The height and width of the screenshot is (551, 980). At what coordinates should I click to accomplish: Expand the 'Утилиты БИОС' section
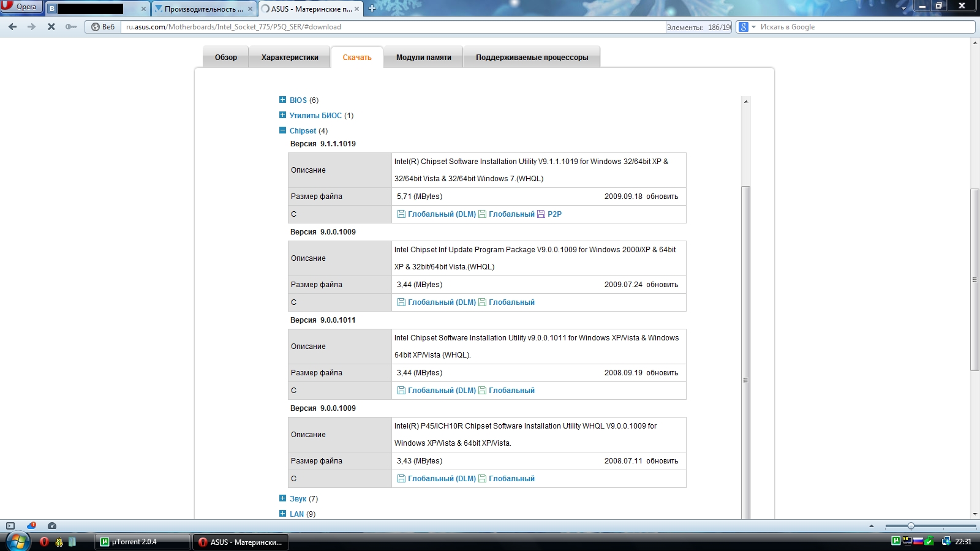pyautogui.click(x=282, y=115)
